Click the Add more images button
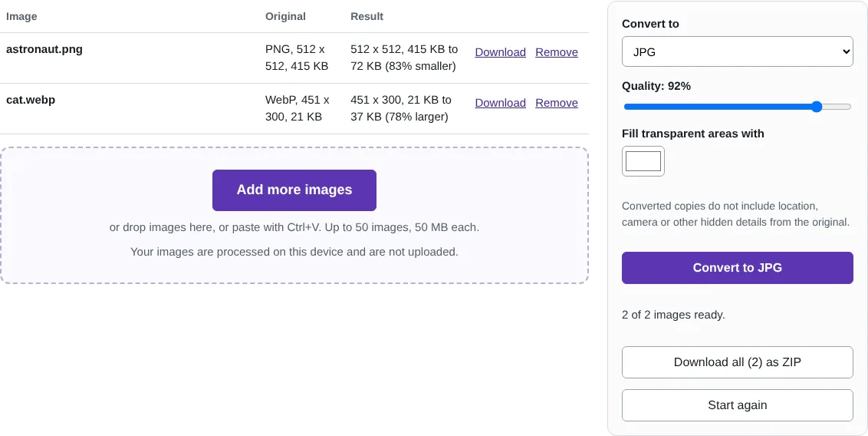 [294, 190]
